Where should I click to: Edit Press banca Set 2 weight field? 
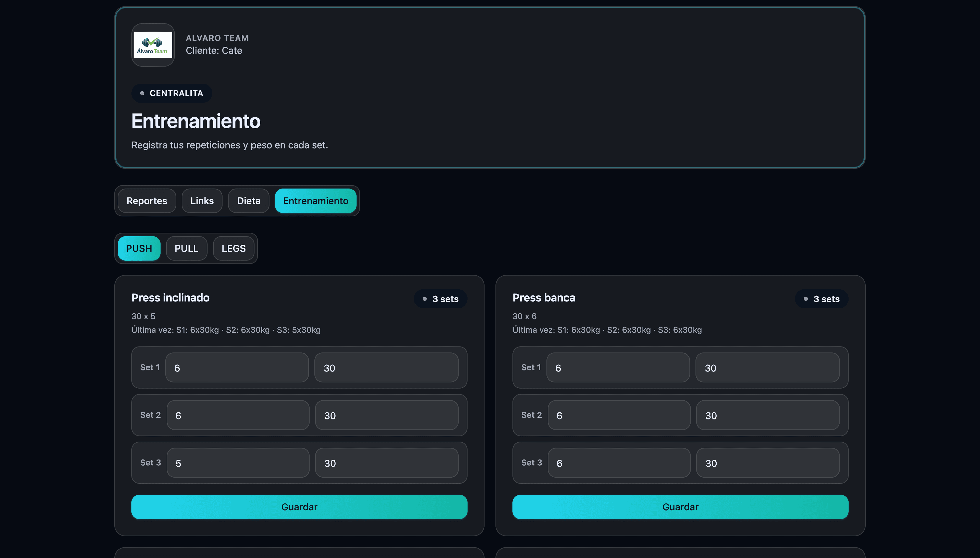pos(767,415)
